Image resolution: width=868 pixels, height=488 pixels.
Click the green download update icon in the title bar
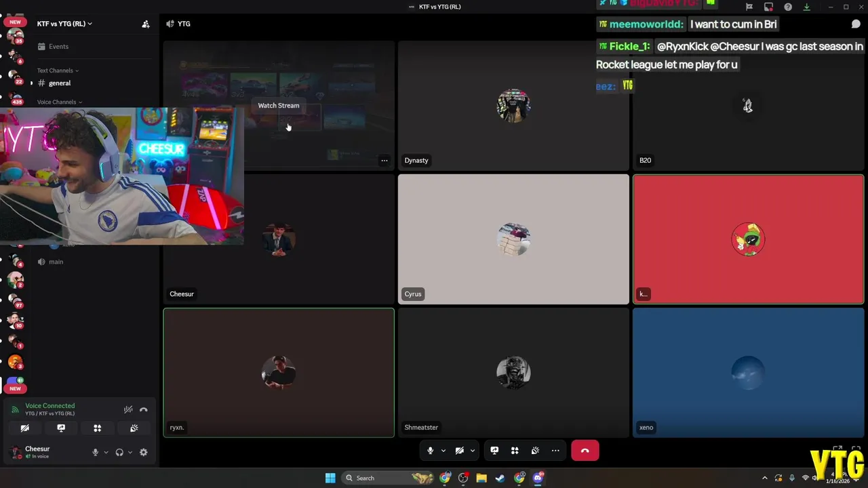(806, 7)
